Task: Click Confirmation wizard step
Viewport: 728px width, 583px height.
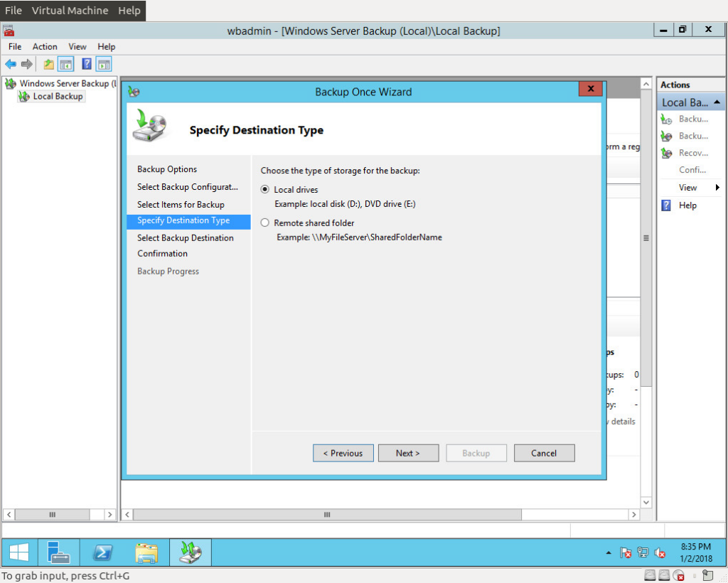Action: coord(163,253)
